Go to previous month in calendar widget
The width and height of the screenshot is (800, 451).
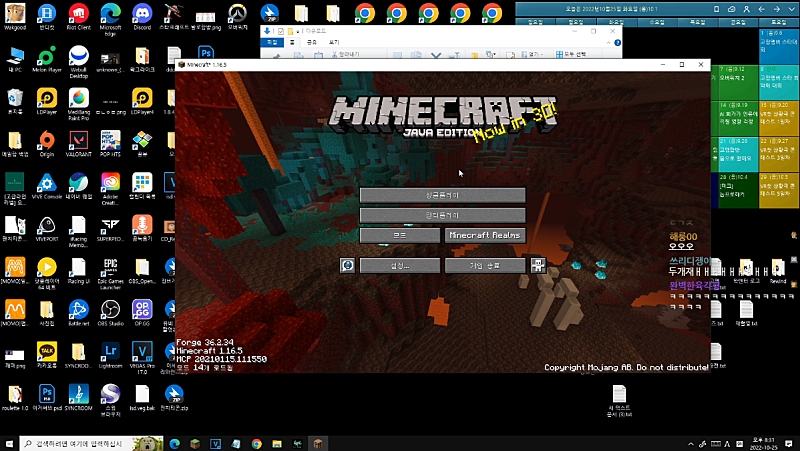[x=761, y=9]
